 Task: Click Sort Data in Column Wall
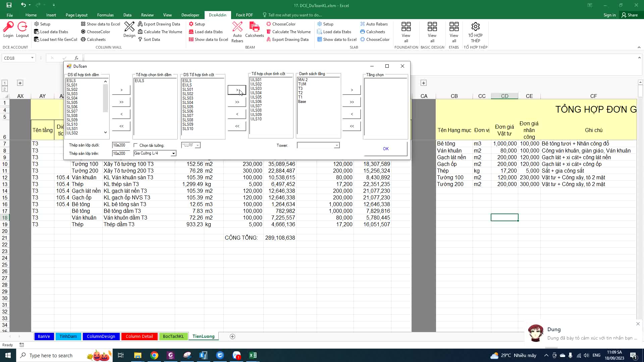(149, 40)
